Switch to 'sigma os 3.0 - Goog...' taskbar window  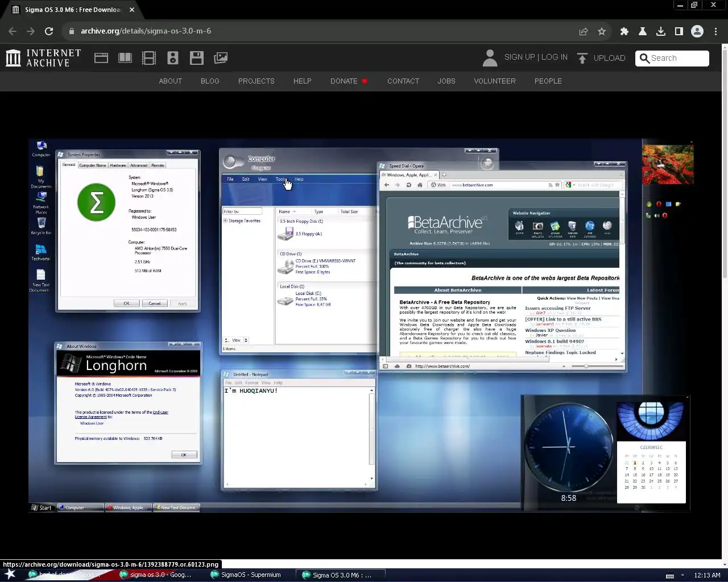click(156, 575)
